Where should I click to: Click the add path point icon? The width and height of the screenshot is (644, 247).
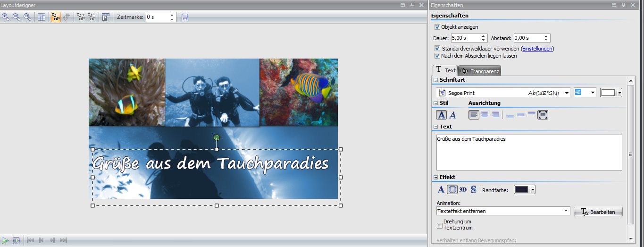tap(81, 17)
